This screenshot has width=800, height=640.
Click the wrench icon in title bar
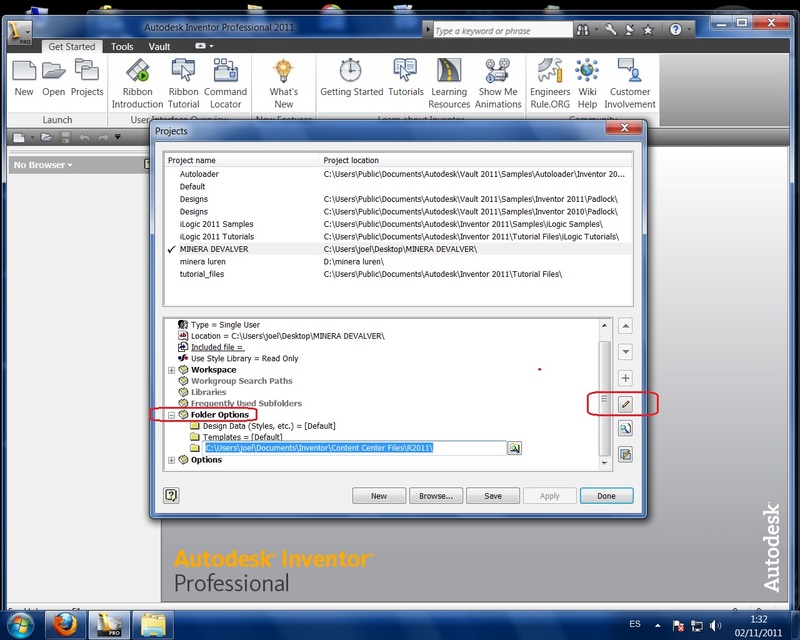[611, 30]
